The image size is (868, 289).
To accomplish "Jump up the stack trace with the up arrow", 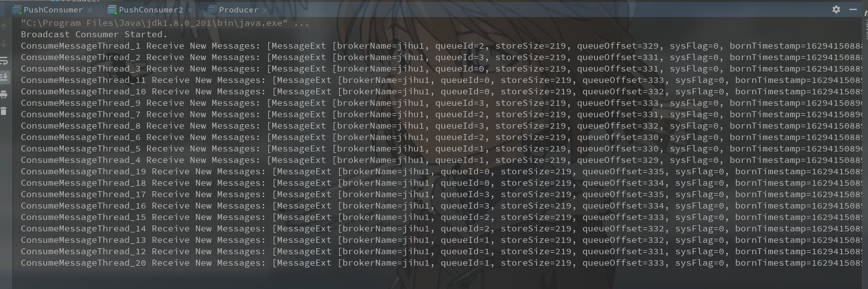I will tap(4, 26).
